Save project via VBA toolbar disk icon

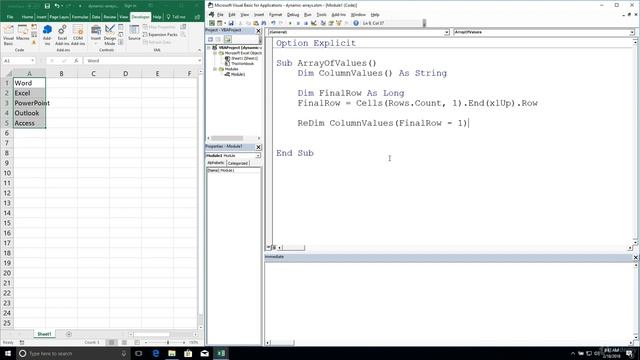[231, 23]
